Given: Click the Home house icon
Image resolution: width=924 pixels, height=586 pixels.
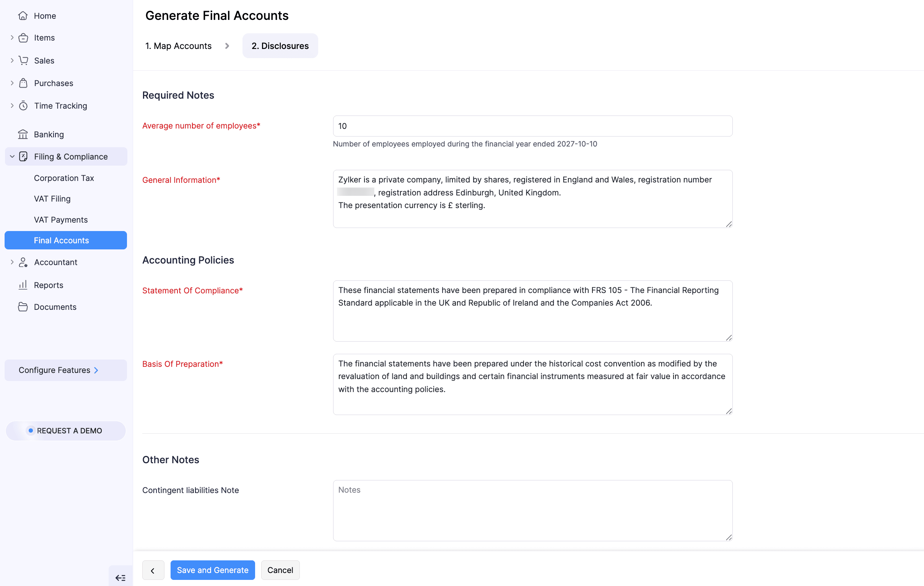Looking at the screenshot, I should click(23, 16).
